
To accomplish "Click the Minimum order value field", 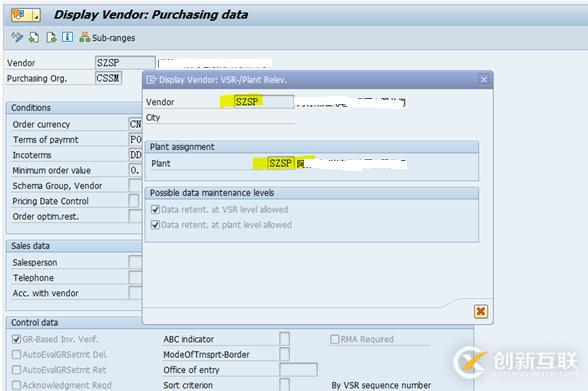I will [135, 170].
